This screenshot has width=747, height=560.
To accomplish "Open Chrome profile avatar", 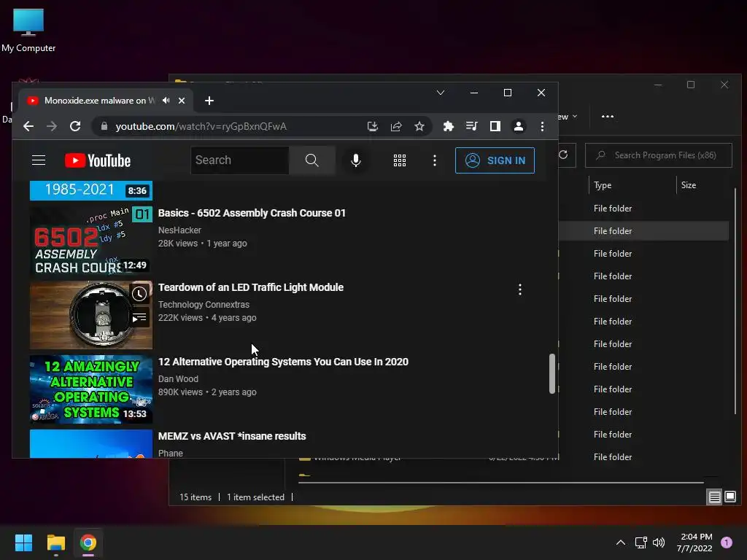I will click(519, 126).
